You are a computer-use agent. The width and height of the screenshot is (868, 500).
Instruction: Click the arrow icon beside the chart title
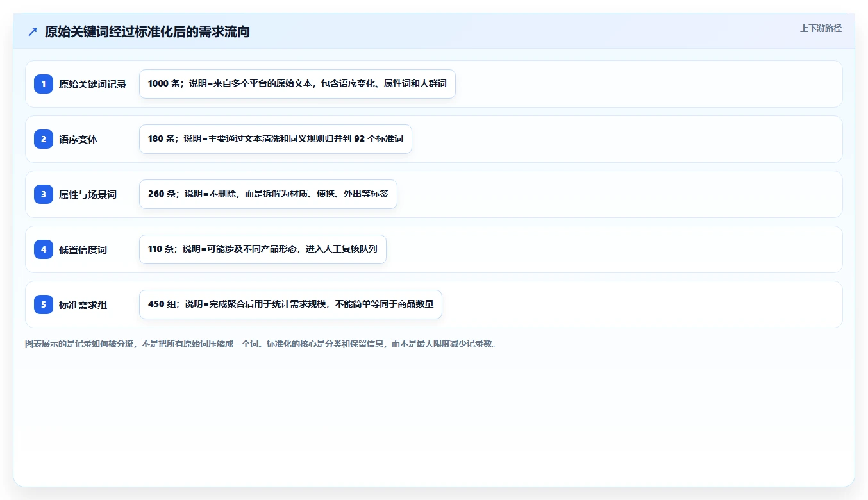[33, 32]
